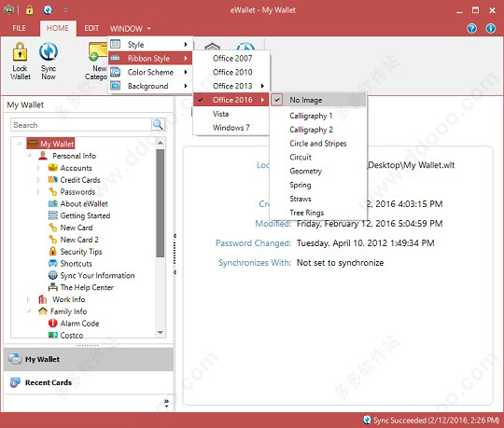Select Calligraphy 1 background image
The height and width of the screenshot is (428, 504).
311,116
